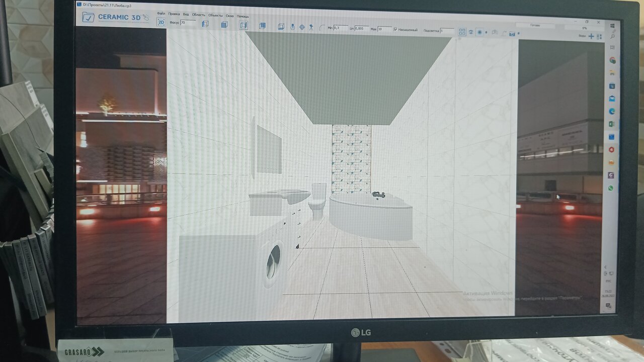Open the Область menu

click(x=199, y=15)
